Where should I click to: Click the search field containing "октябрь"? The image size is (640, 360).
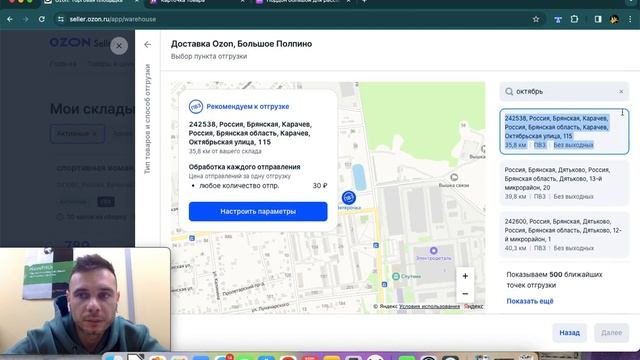(564, 91)
